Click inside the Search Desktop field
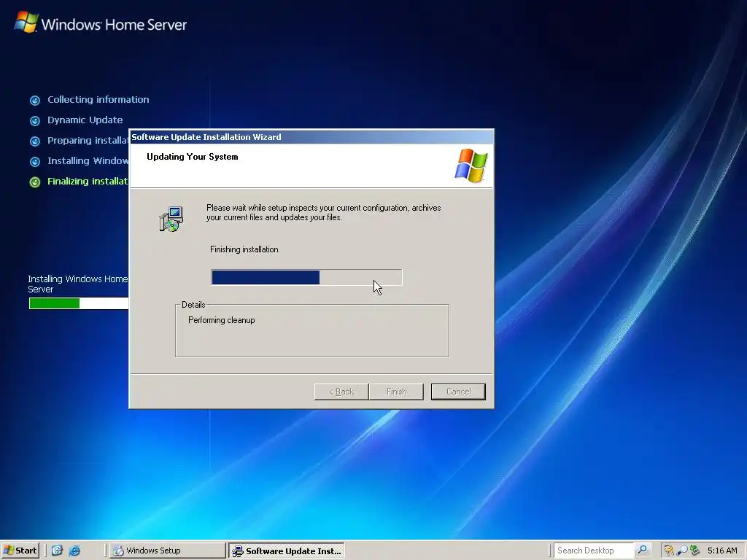The image size is (747, 560). click(594, 551)
